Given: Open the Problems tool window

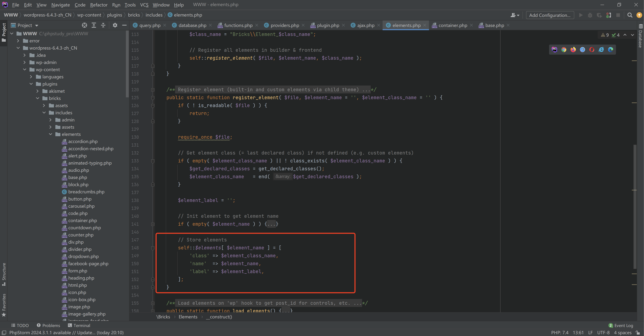Looking at the screenshot, I should coord(49,325).
